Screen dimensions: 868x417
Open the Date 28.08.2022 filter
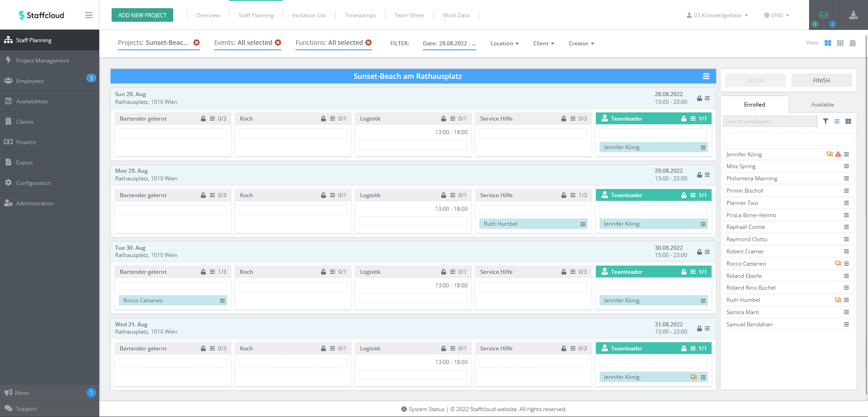(449, 44)
